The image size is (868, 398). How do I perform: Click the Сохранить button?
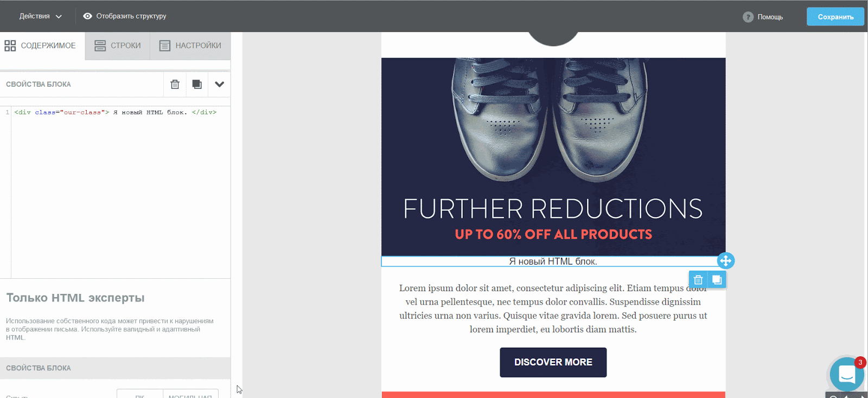pos(835,17)
